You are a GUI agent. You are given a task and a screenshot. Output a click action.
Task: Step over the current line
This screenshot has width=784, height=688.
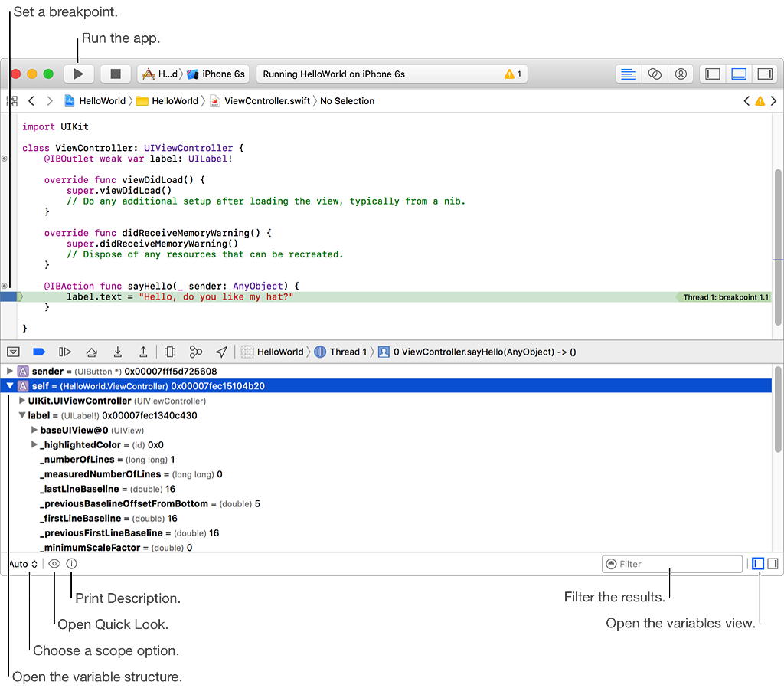pos(92,352)
